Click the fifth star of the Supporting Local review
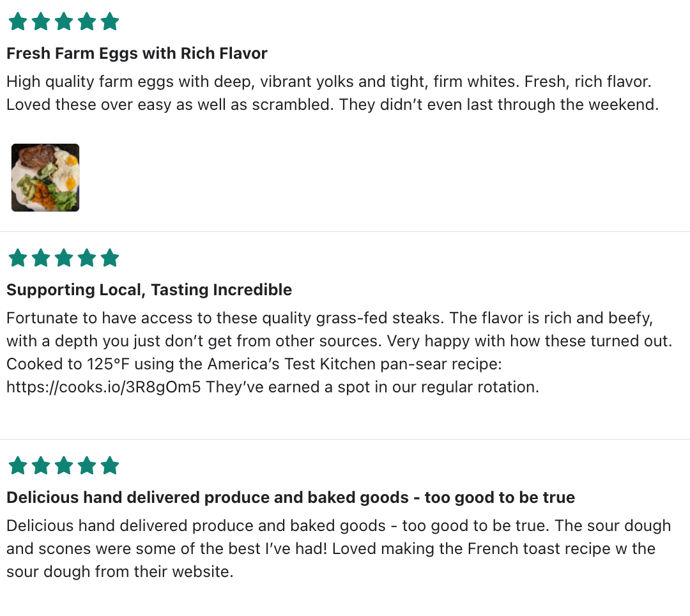690x616 pixels. [x=110, y=258]
